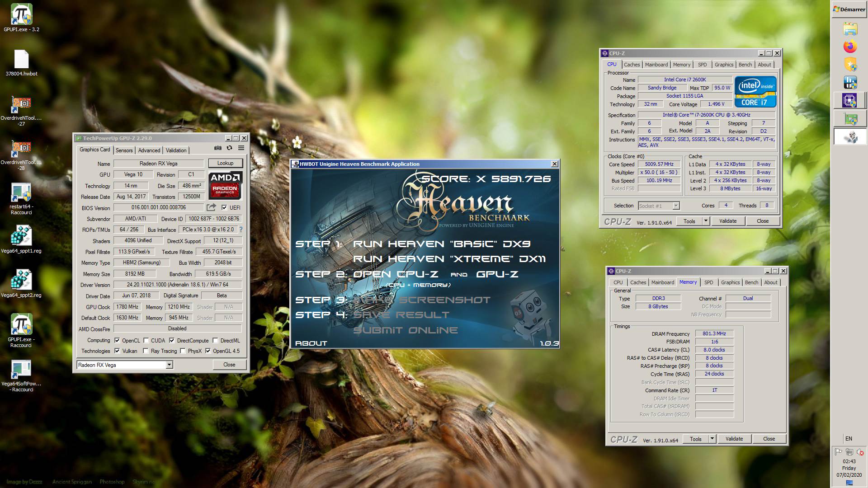Click Open CPU-Z in Heaven step 2
Screen dimensions: 868x488
[x=396, y=274]
